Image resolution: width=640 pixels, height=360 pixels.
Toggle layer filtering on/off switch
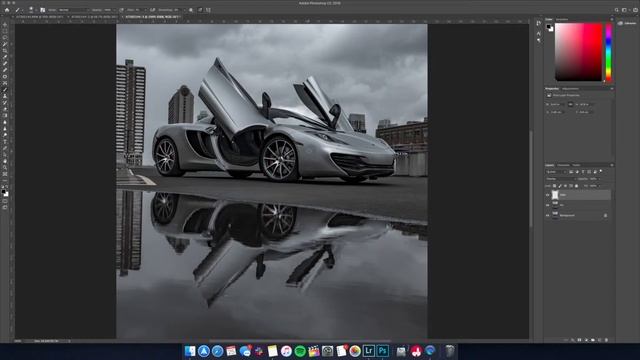tap(601, 172)
